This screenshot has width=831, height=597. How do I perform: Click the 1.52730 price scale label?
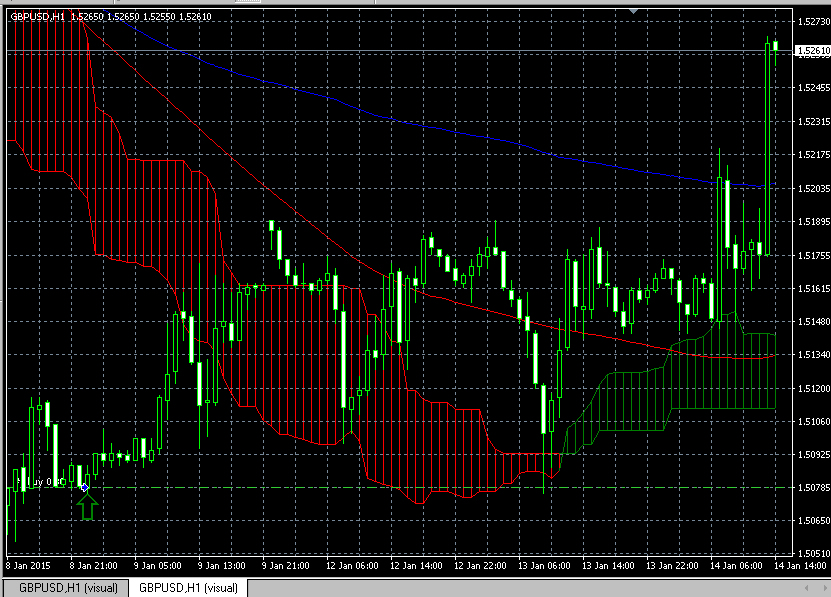pyautogui.click(x=814, y=21)
